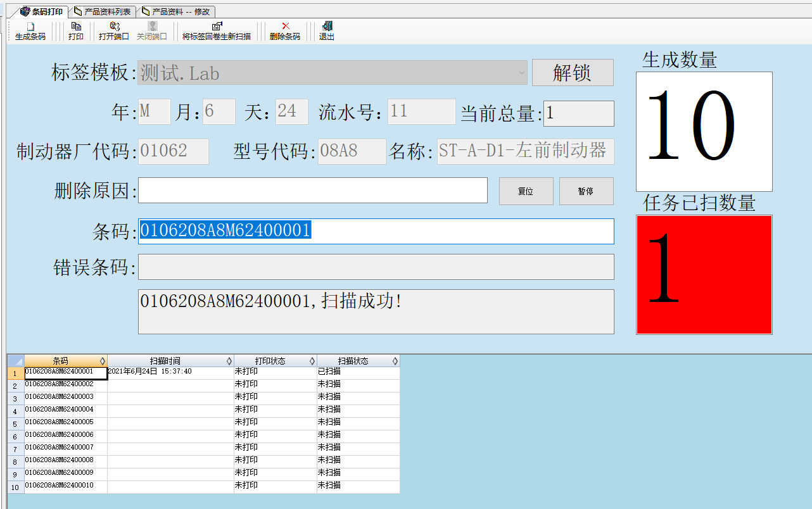Click the 生成条码 toolbar icon
This screenshot has height=509, width=812.
(30, 27)
